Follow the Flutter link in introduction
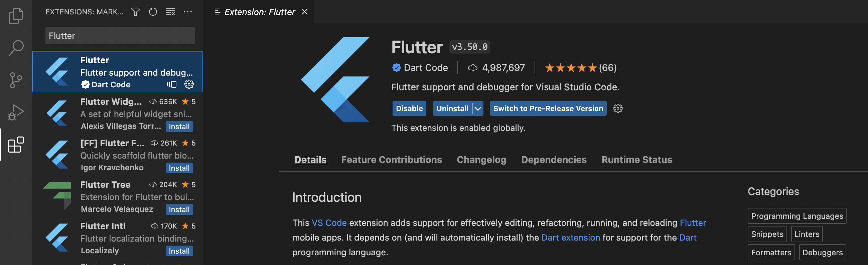 click(693, 223)
